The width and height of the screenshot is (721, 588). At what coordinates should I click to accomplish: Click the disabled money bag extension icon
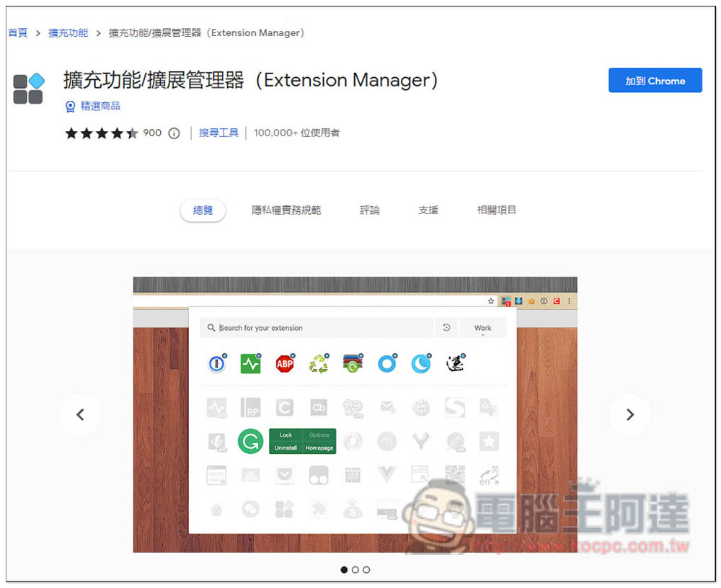pyautogui.click(x=353, y=509)
